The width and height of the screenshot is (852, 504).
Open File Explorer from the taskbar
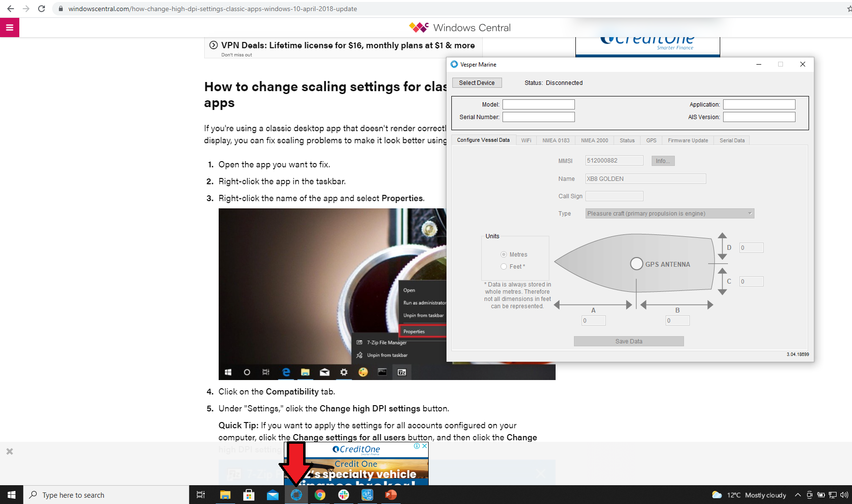(x=225, y=495)
